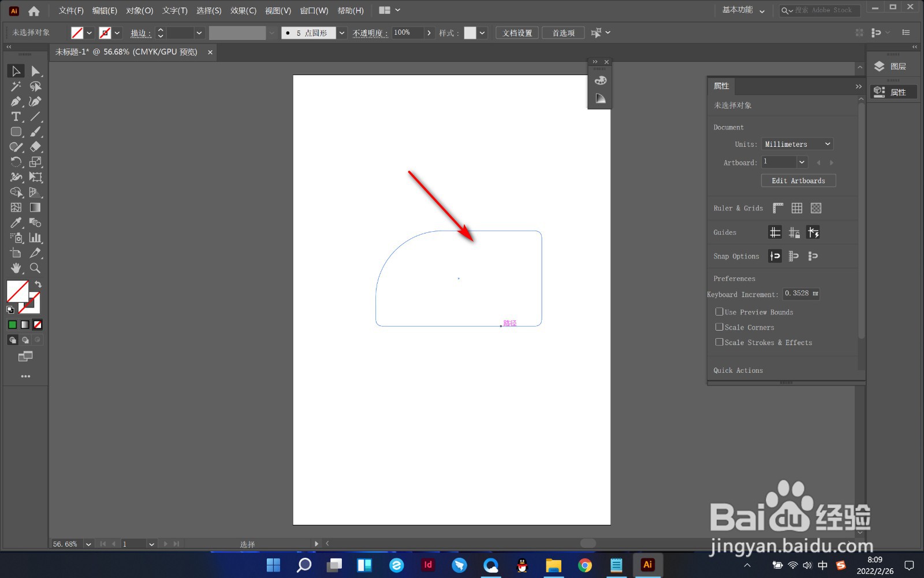Select the Zoom tool
The height and width of the screenshot is (578, 924).
pos(35,268)
